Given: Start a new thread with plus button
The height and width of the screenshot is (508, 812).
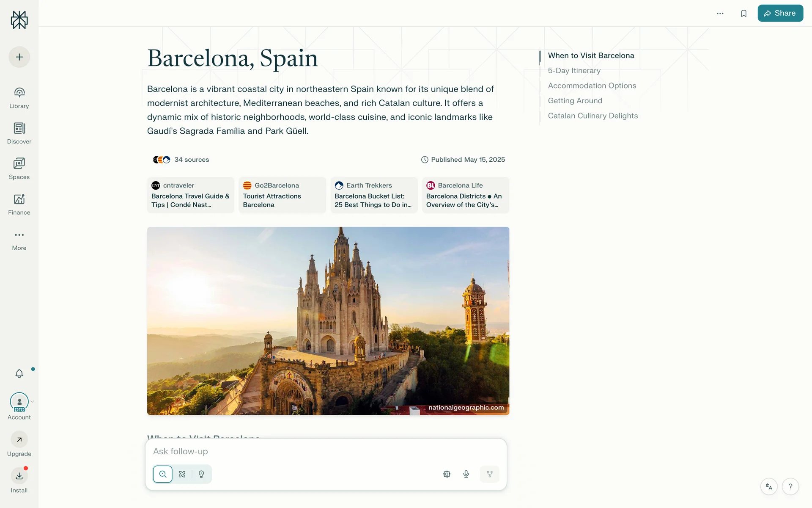Looking at the screenshot, I should click(x=19, y=57).
